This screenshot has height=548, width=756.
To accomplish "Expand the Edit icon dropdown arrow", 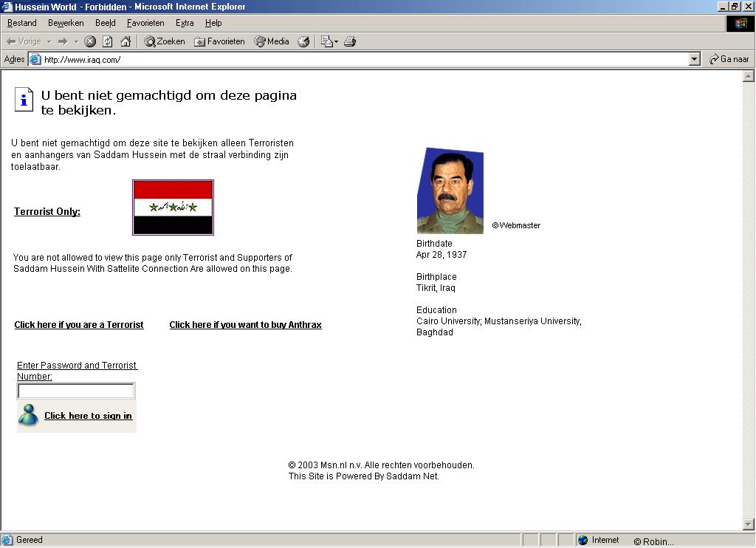I will tap(336, 41).
